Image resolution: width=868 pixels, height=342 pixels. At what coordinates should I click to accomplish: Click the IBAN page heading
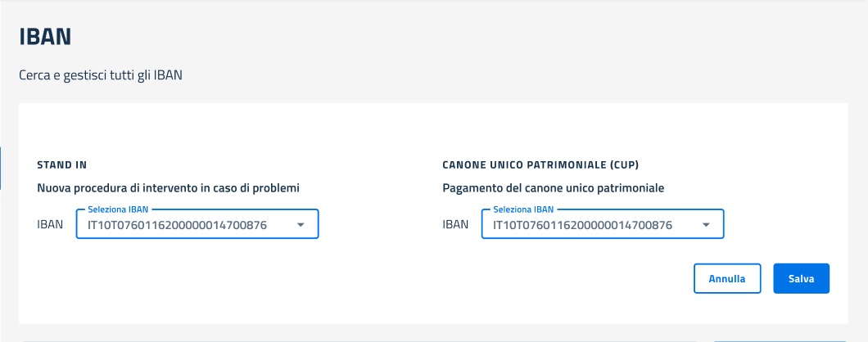pyautogui.click(x=45, y=37)
